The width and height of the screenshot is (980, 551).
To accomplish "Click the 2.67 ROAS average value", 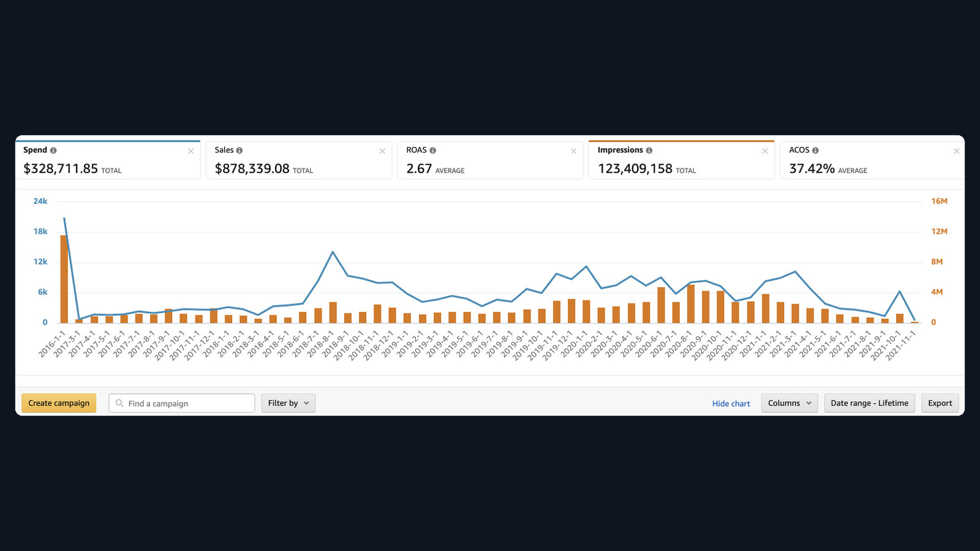I will pos(420,168).
